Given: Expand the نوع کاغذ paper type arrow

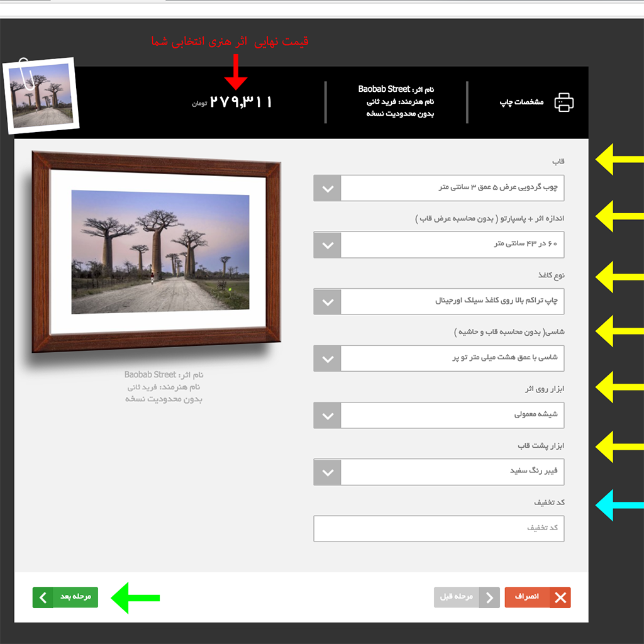Looking at the screenshot, I should pyautogui.click(x=327, y=301).
